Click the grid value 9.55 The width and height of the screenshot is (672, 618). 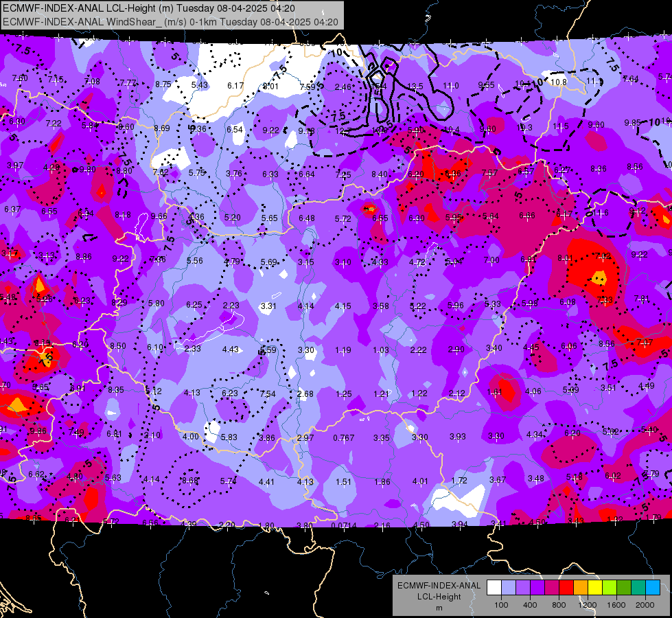coord(487,85)
